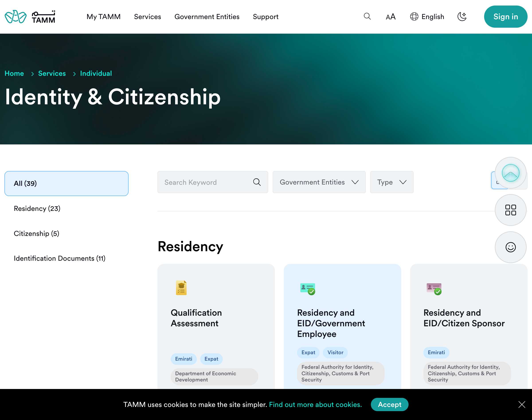Open the Support menu item

[266, 16]
